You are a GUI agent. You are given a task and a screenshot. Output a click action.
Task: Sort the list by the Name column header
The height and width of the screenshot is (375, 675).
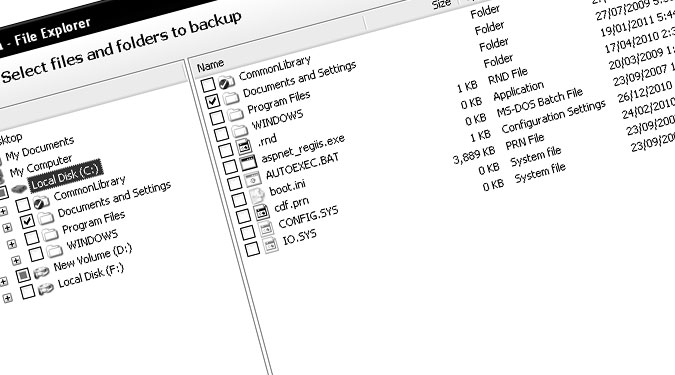point(211,65)
